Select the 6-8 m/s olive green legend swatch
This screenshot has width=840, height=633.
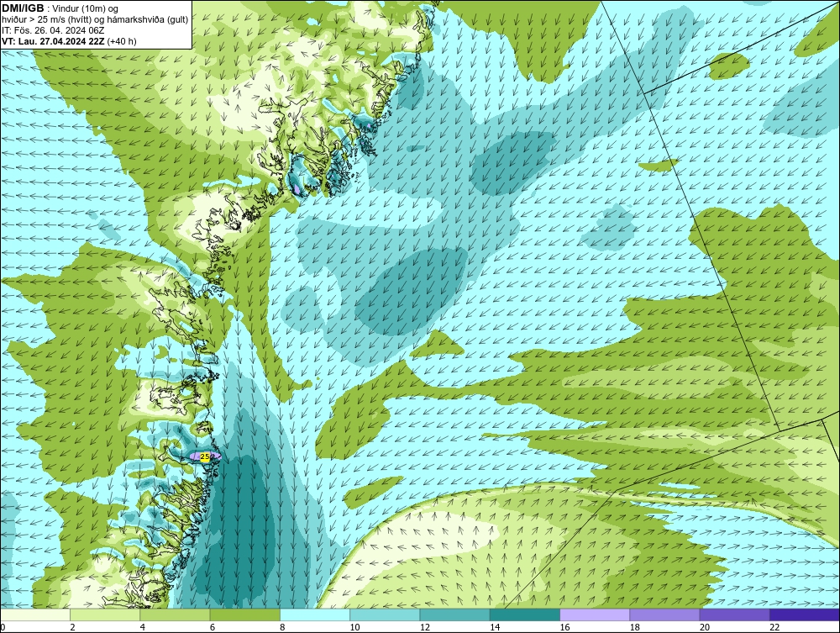coord(244,615)
